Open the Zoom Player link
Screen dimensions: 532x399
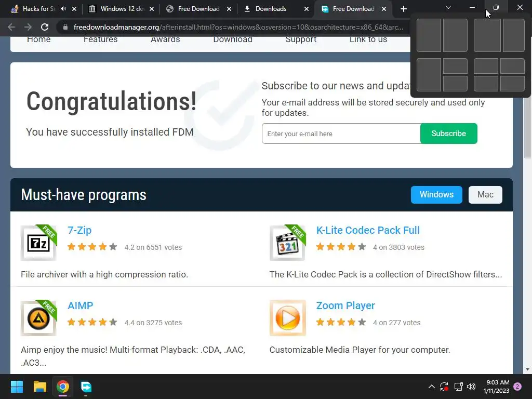(345, 305)
